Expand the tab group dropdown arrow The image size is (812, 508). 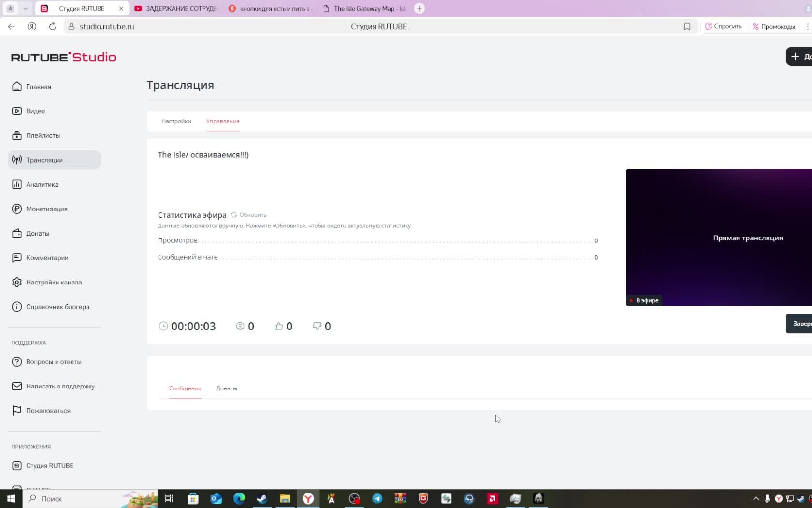pyautogui.click(x=26, y=8)
